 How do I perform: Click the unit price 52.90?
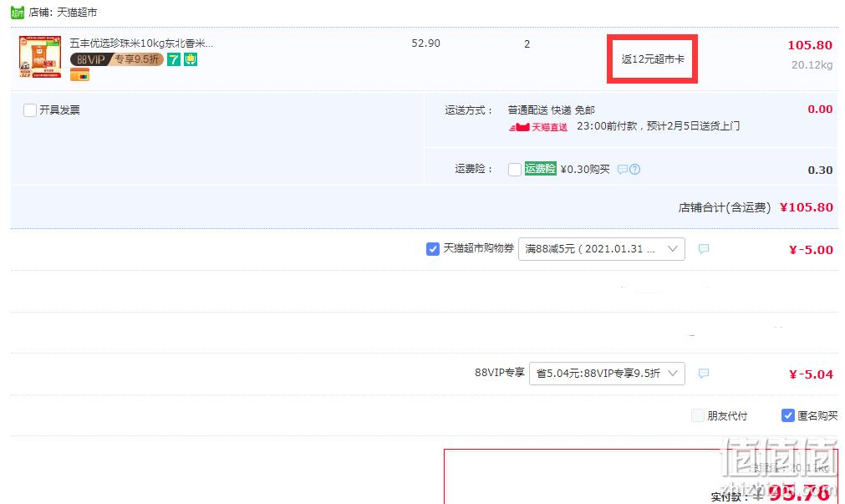pos(425,43)
